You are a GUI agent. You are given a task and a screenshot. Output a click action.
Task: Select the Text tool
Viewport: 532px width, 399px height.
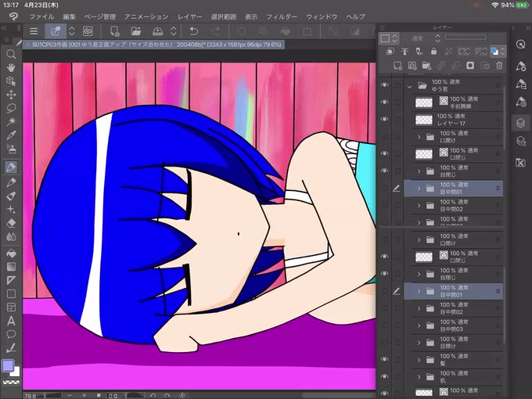11,321
